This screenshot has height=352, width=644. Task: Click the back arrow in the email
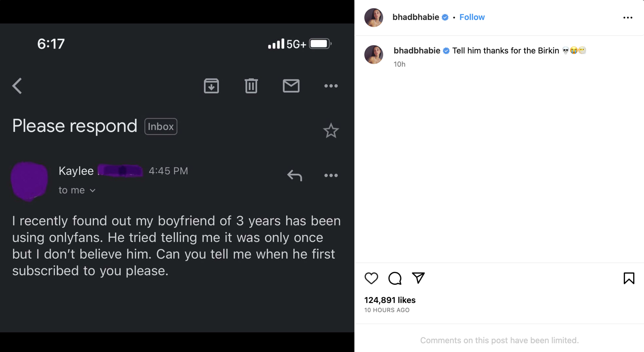17,86
